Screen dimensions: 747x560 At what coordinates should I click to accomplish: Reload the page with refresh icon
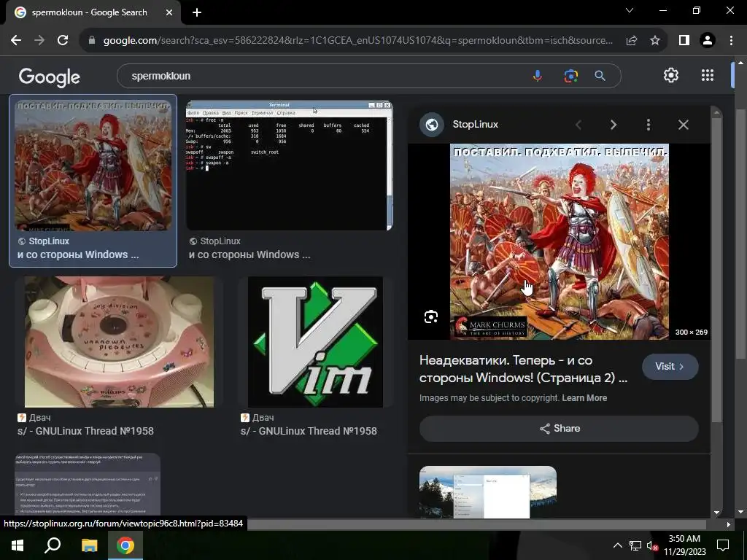pos(63,41)
